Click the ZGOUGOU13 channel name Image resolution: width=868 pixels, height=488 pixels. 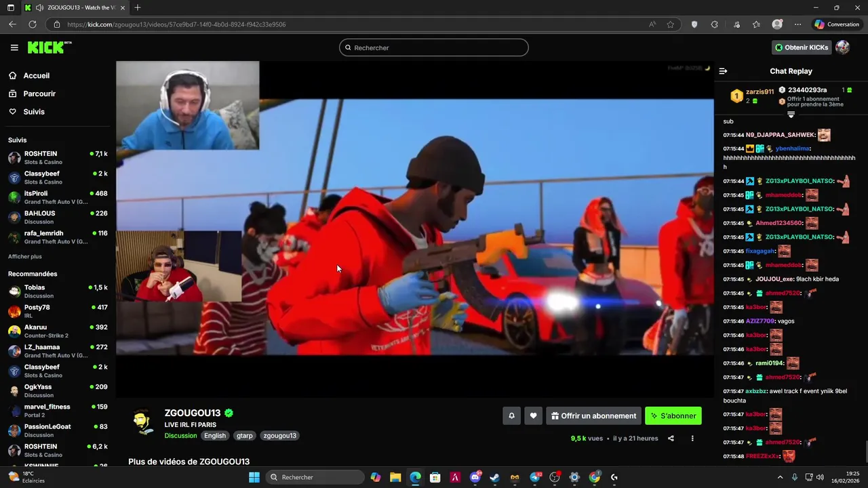coord(193,413)
